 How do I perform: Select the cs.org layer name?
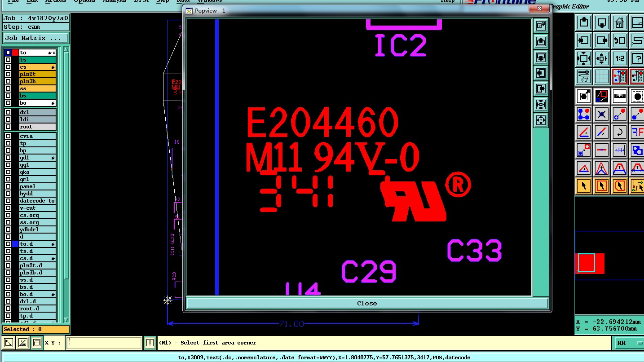[x=38, y=215]
